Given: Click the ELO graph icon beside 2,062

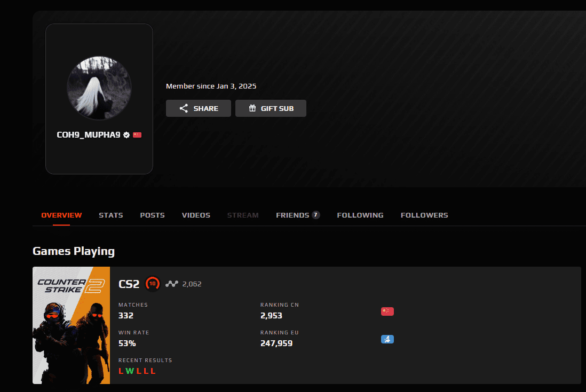Looking at the screenshot, I should (171, 284).
